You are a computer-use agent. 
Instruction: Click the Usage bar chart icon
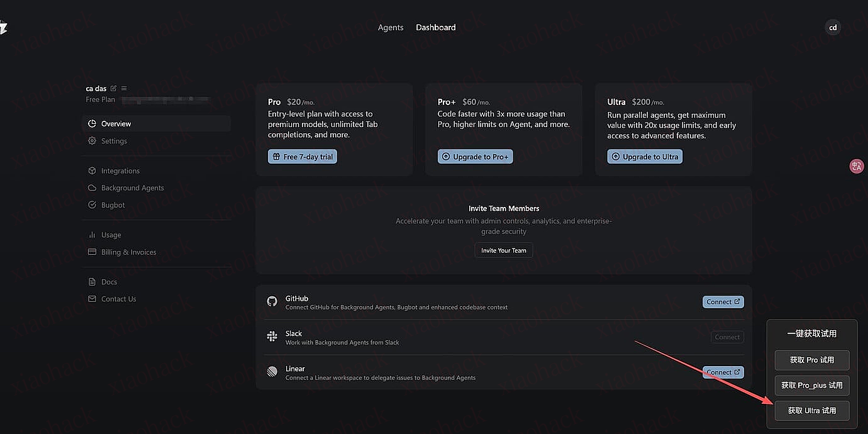click(x=92, y=235)
